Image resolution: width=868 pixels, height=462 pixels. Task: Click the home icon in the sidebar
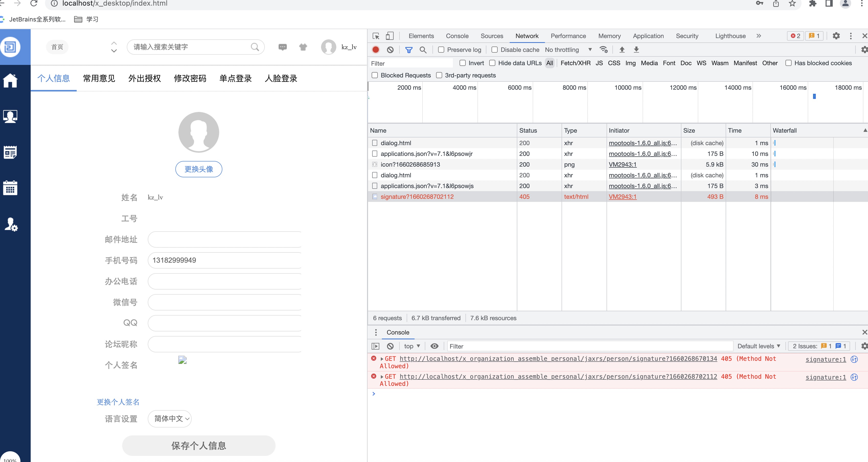coord(10,80)
